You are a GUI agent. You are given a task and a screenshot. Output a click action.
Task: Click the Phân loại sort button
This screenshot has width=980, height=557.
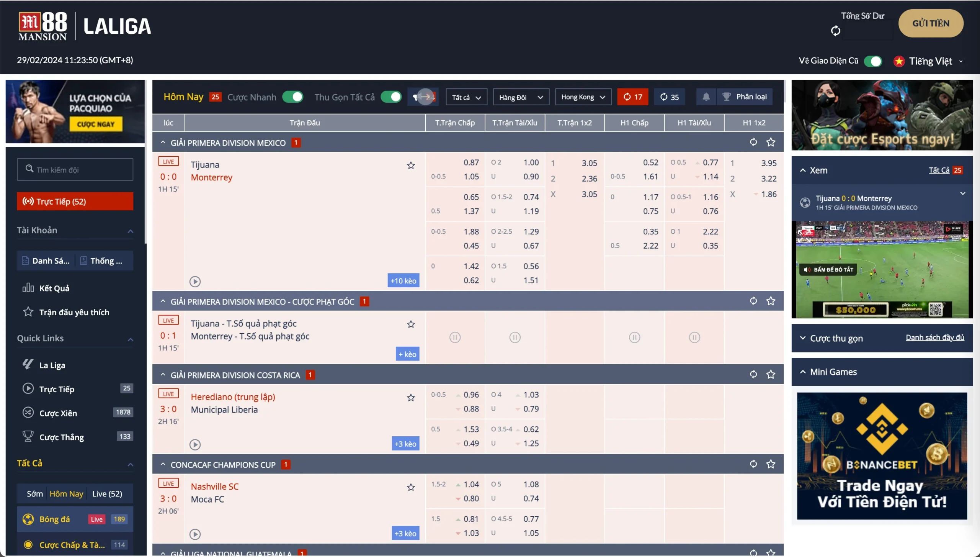click(x=745, y=97)
